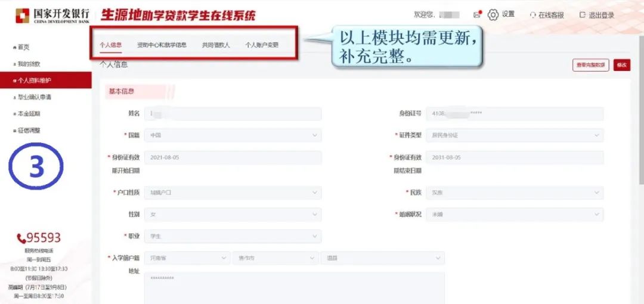Open the 户口性质 dropdown
The height and width of the screenshot is (304, 644).
coord(233,193)
